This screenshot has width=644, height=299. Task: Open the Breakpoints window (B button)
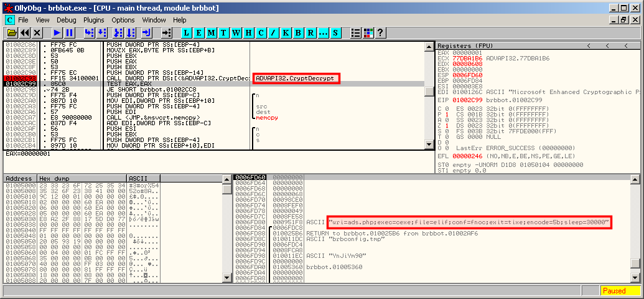(299, 32)
